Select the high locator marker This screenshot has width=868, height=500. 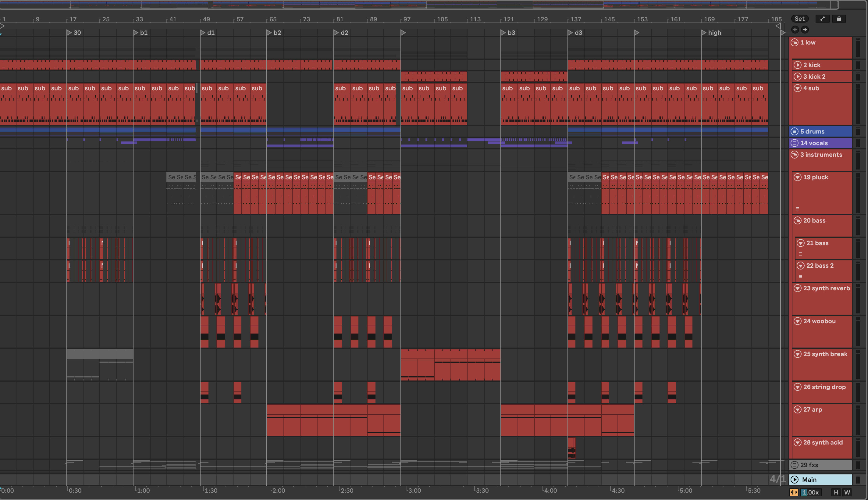[704, 33]
